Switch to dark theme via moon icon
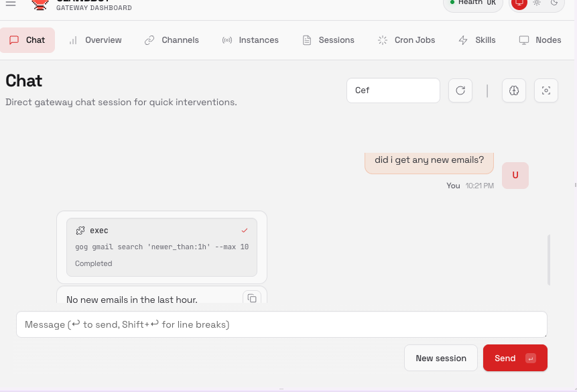This screenshot has height=392, width=577. tap(554, 3)
